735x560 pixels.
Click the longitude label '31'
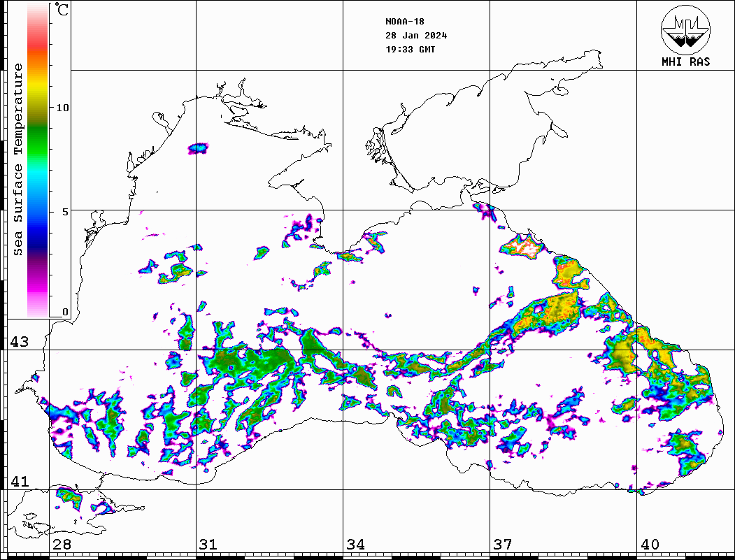click(x=208, y=544)
